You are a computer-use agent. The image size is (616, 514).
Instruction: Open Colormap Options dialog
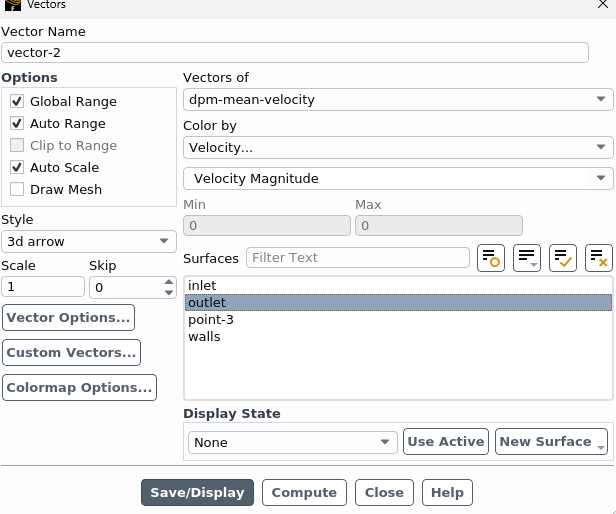[x=79, y=388]
